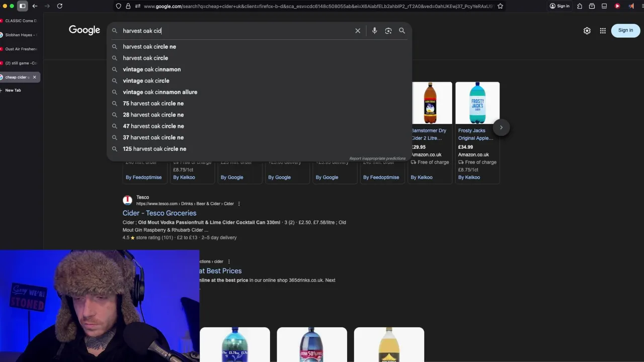Select suggestion '28 harvest oak circle ne'

259,115
